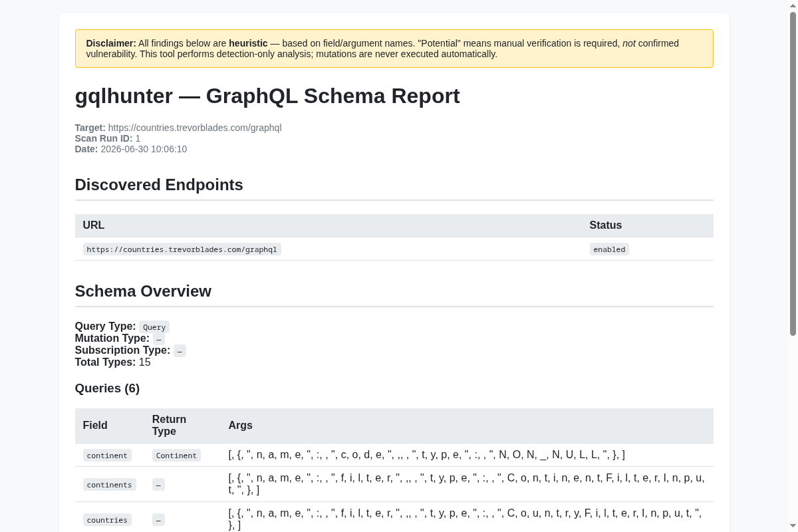Click the dash return type in the countries row
798x532 pixels.
coord(158,520)
